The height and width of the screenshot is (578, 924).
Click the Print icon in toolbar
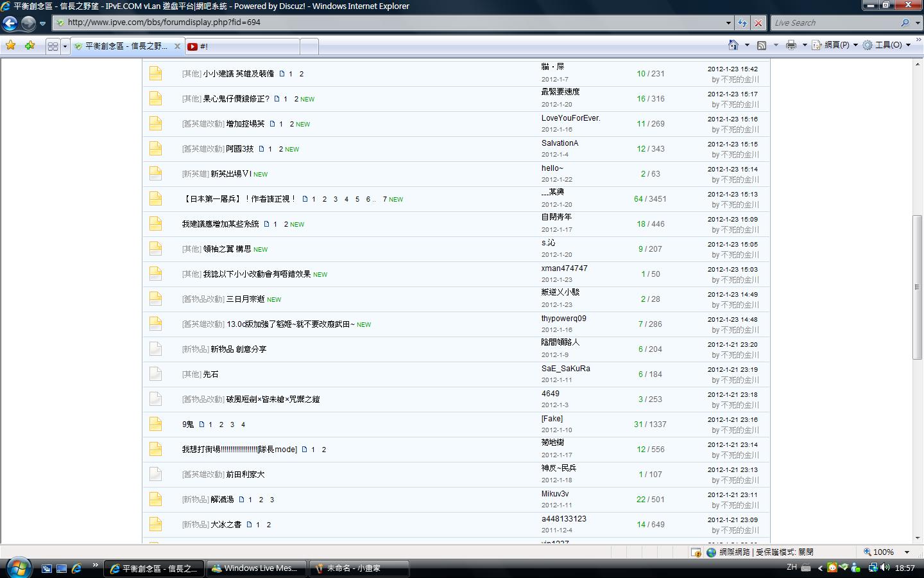coord(791,45)
